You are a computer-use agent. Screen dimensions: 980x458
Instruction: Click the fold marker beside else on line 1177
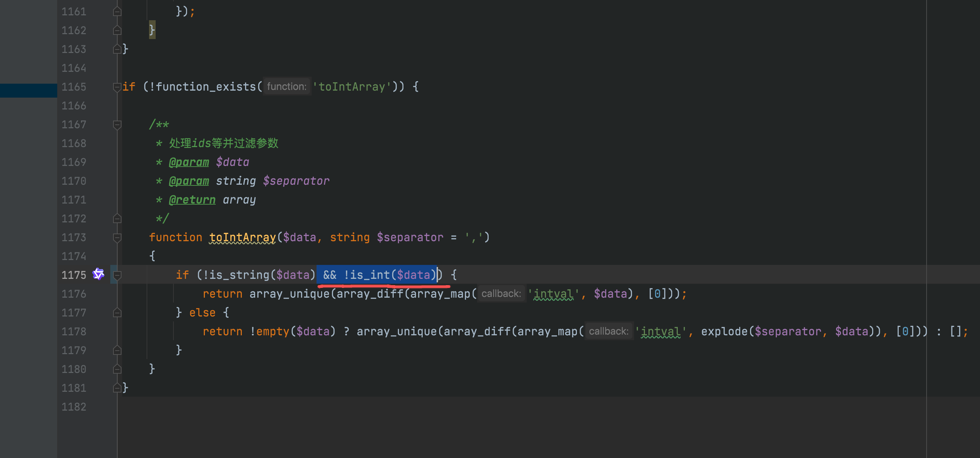117,312
